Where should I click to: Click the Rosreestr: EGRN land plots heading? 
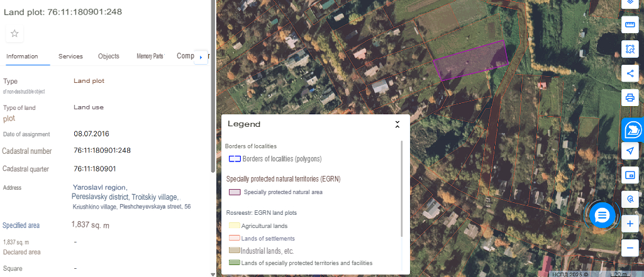tap(262, 213)
